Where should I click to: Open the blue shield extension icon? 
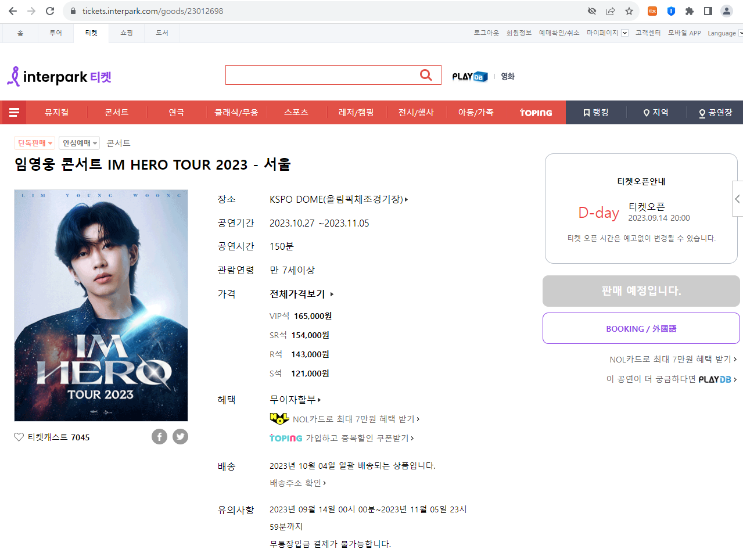[671, 11]
